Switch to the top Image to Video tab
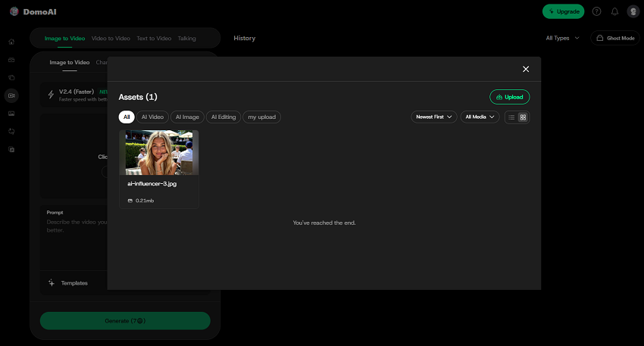 click(64, 38)
